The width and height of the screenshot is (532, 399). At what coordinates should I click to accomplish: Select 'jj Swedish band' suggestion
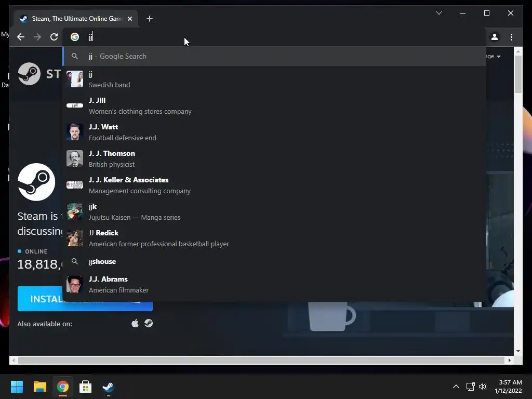pos(274,79)
